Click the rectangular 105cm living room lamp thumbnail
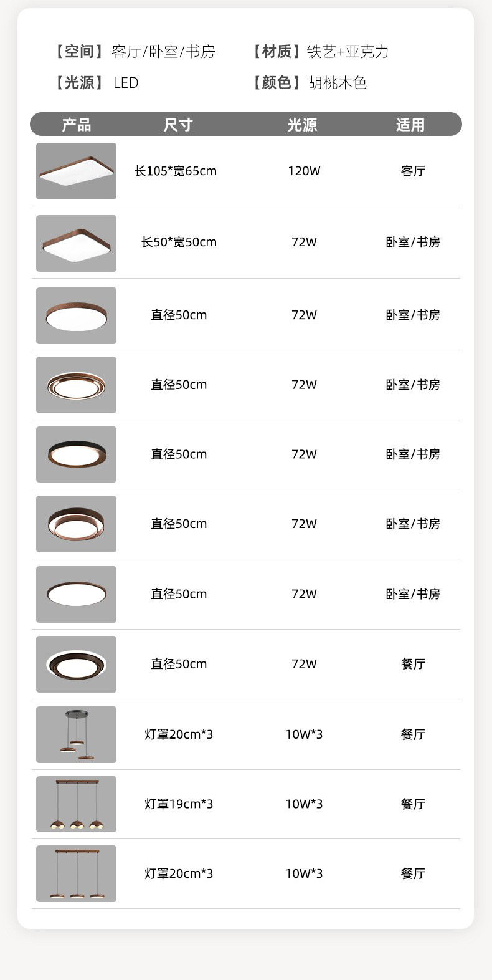The height and width of the screenshot is (980, 492). 76,171
